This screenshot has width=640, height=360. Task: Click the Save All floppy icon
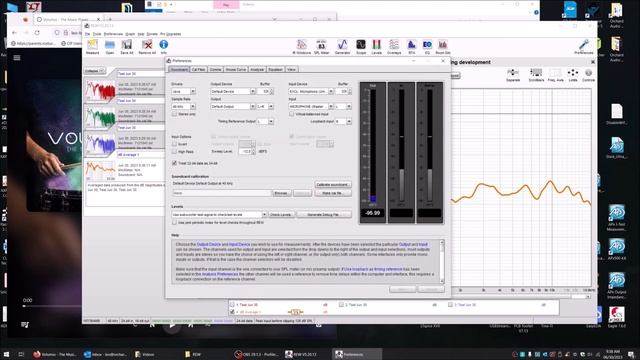tap(127, 47)
